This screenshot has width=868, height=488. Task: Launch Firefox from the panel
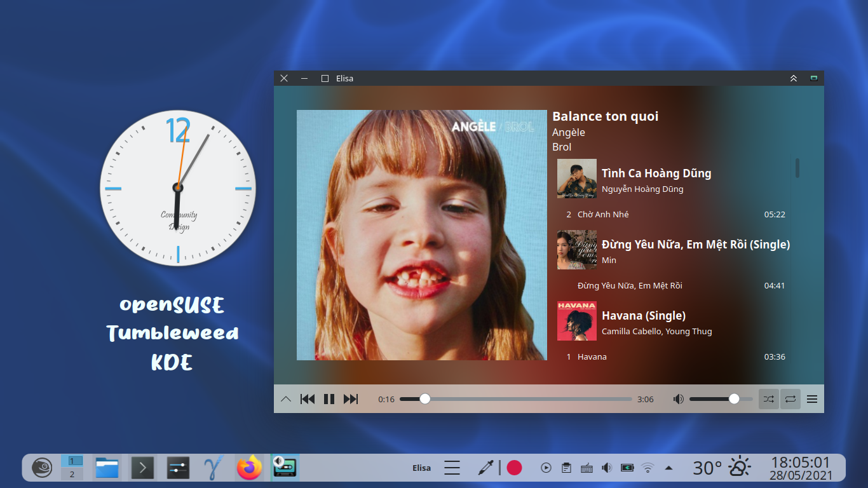[x=250, y=468]
